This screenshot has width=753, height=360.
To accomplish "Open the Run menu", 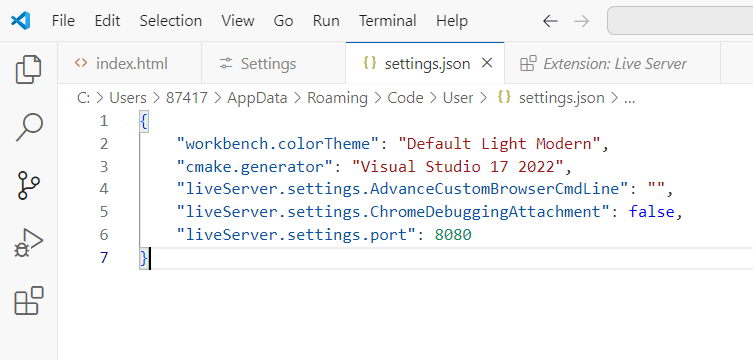I will (x=326, y=21).
